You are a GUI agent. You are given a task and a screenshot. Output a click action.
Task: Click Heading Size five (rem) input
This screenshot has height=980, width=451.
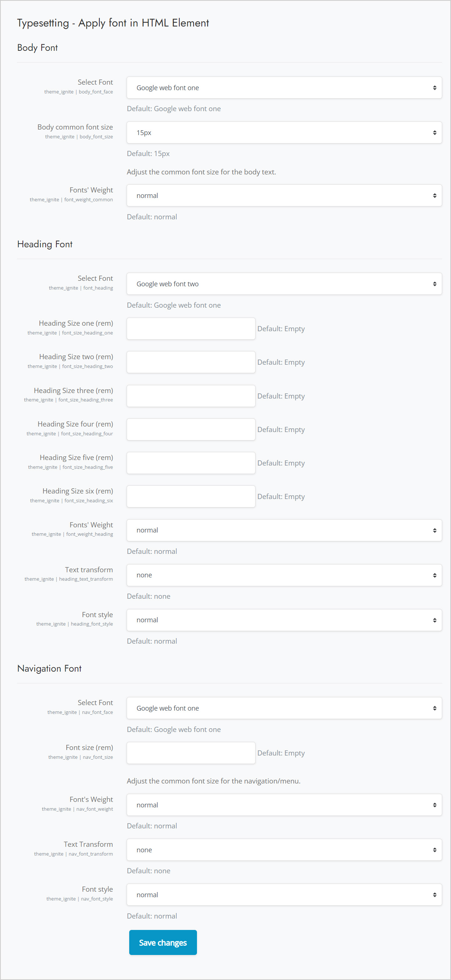tap(191, 463)
